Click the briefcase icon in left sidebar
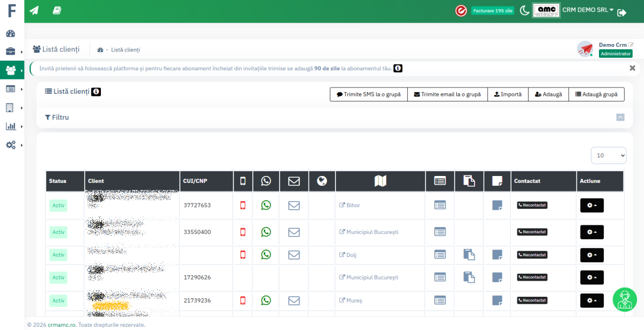Screen dimensions: 644x330 pyautogui.click(x=11, y=52)
